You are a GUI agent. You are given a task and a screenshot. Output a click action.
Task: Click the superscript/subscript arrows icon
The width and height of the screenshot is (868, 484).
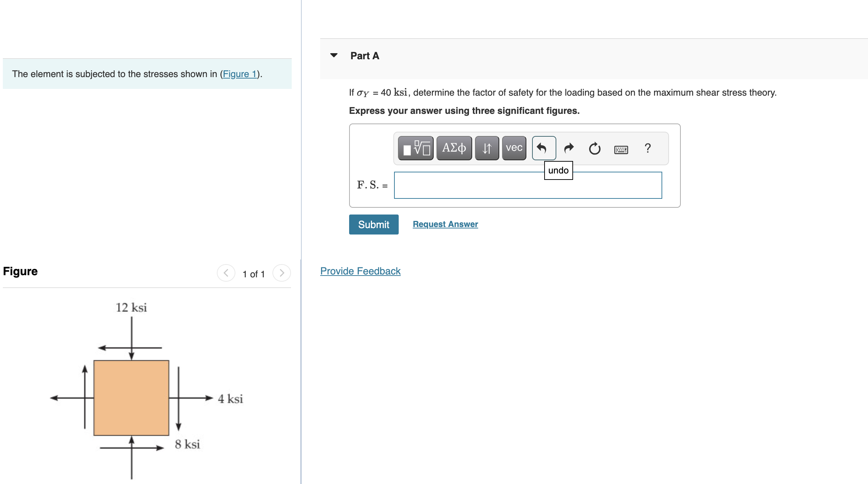(487, 148)
